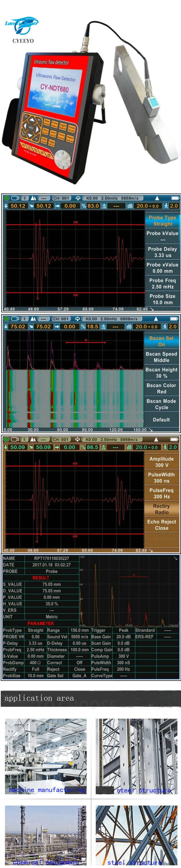181x868 pixels.
Task: Select Probe Type Straight menu item
Action: pos(162,221)
